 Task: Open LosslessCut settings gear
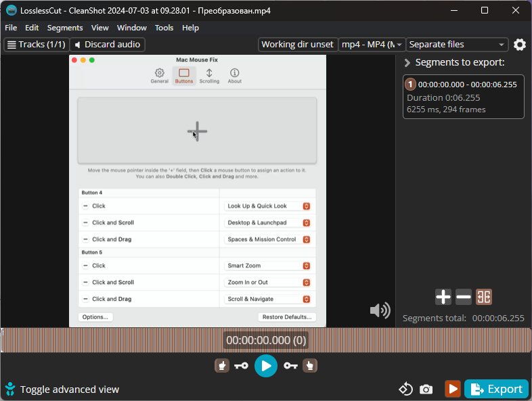(x=519, y=45)
